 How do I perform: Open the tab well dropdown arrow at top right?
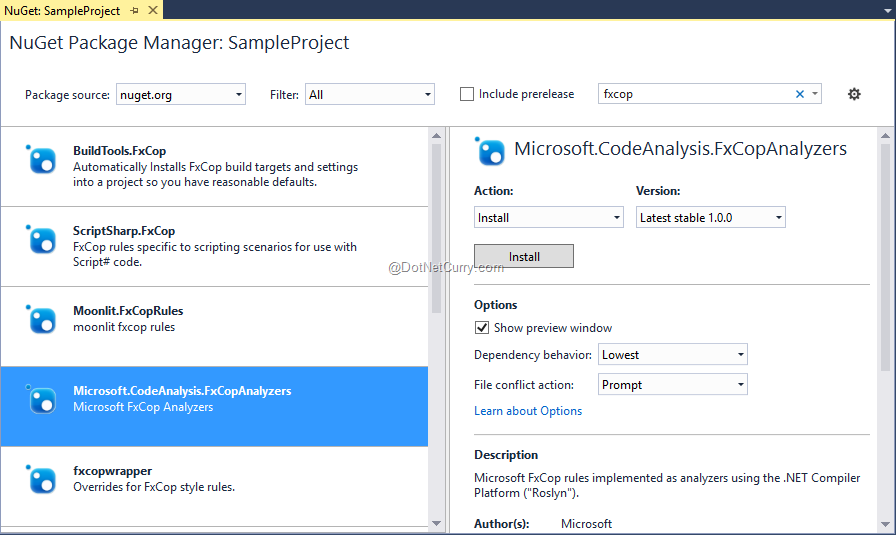click(x=887, y=11)
